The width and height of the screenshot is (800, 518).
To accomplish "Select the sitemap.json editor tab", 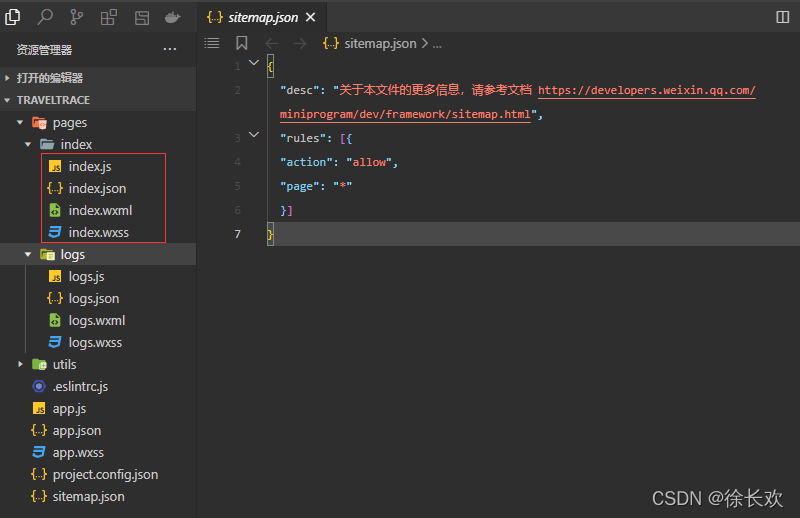I will click(x=261, y=17).
